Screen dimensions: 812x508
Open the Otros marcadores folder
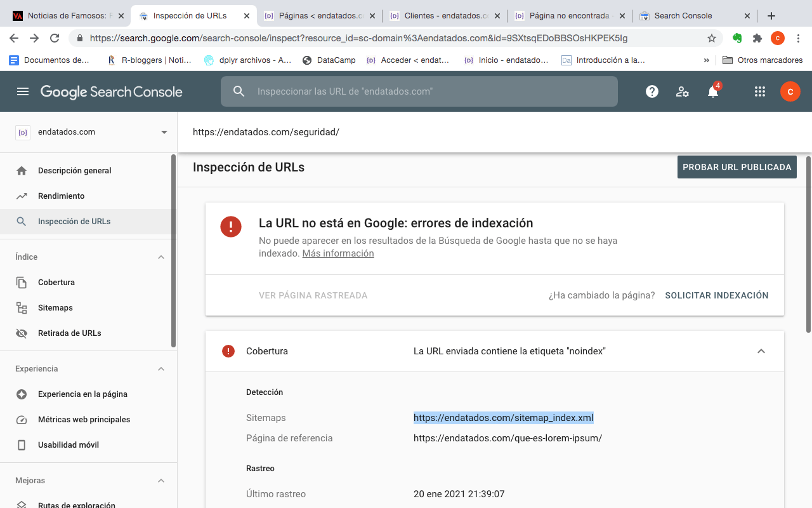tap(762, 60)
